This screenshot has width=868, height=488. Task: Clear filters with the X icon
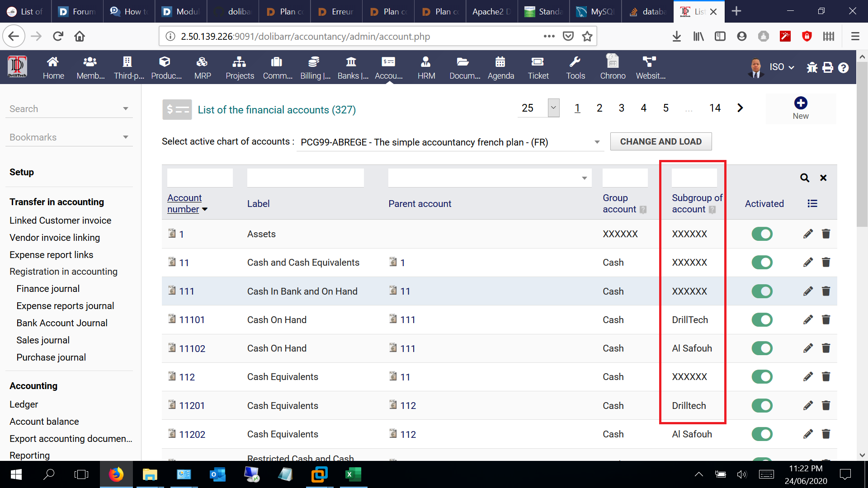point(823,178)
